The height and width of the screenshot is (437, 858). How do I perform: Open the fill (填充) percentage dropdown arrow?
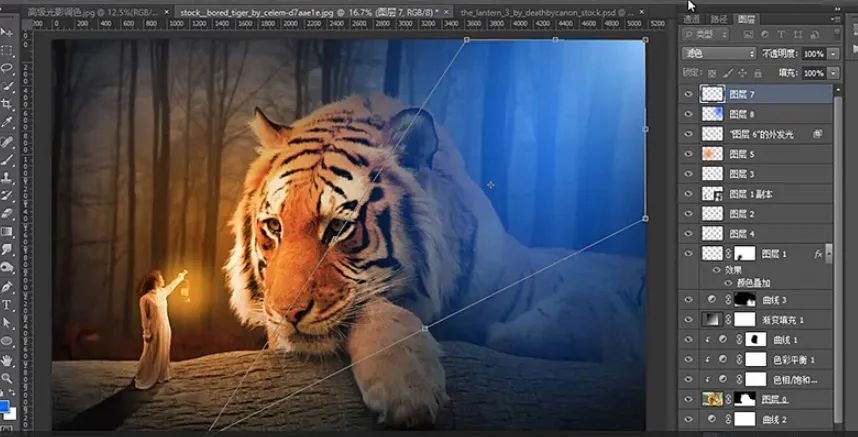point(833,73)
